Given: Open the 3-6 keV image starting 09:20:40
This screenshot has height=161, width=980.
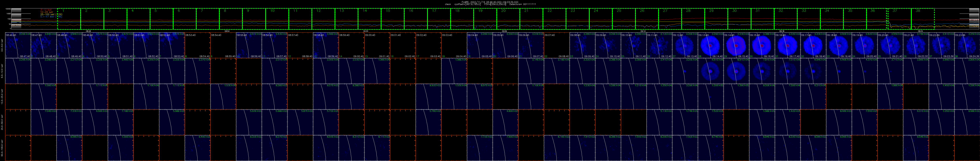Looking at the screenshot, I should 890,45.
